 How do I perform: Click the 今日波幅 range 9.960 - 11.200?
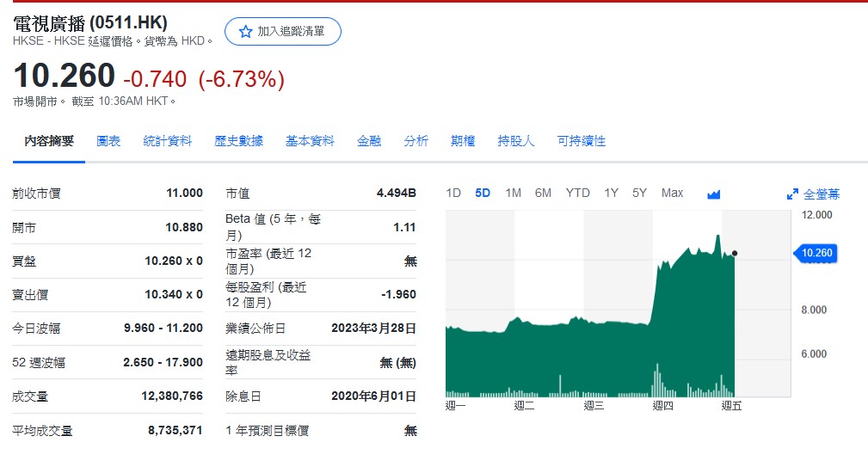[x=163, y=329]
